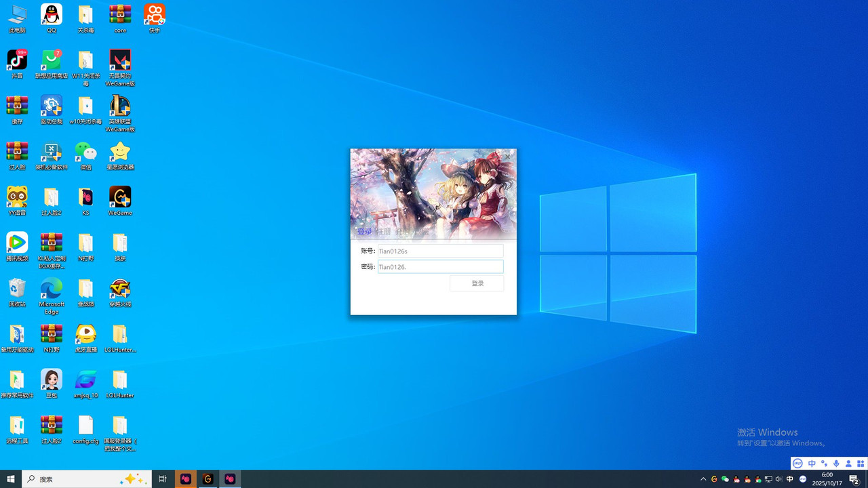Select the Microsoft Edge desktop icon
This screenshot has width=868, height=488.
coord(52,296)
